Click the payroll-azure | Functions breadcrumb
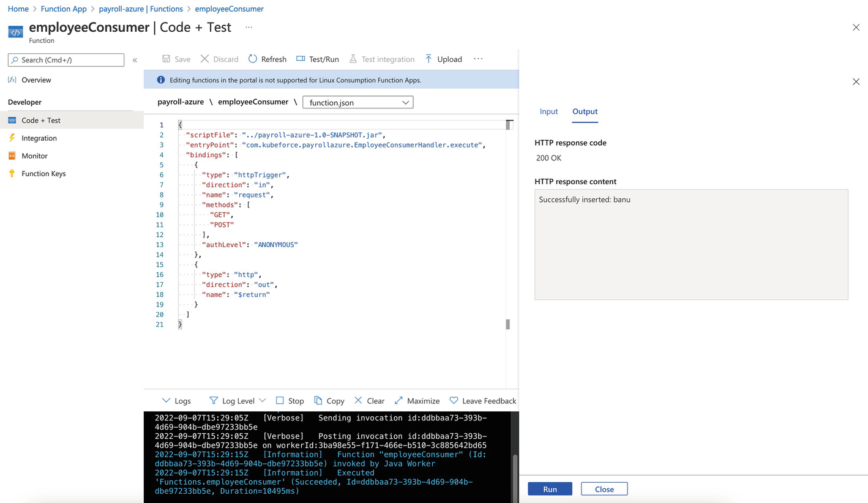This screenshot has width=868, height=503. click(141, 9)
